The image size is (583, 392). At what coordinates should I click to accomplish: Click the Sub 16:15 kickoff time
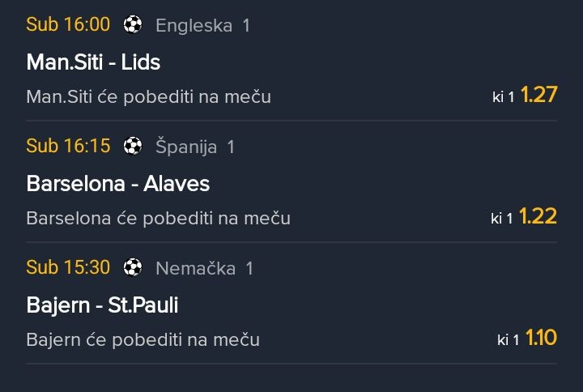click(x=68, y=146)
